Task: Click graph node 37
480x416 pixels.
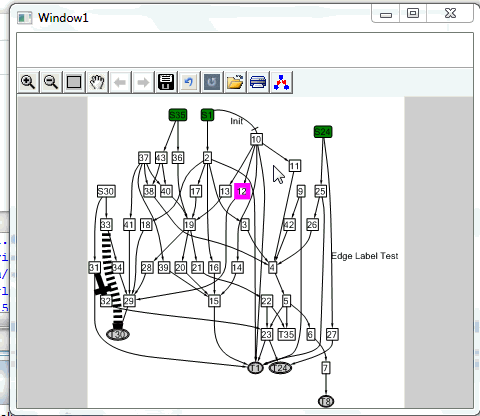Action: click(x=144, y=158)
